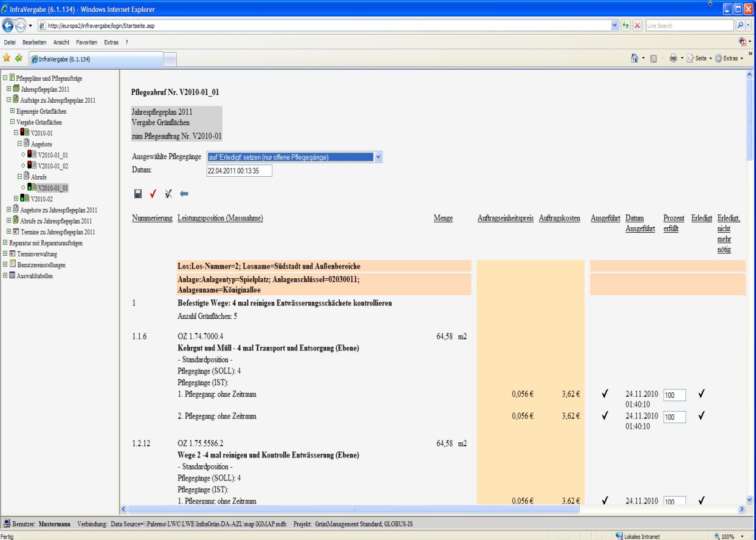
Task: Click the browser refresh icon
Action: point(625,26)
